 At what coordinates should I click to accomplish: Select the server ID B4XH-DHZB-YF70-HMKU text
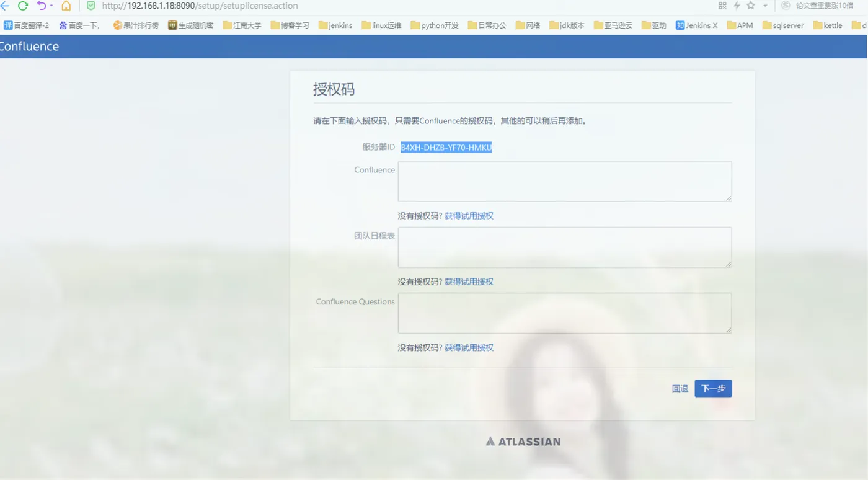coord(446,148)
